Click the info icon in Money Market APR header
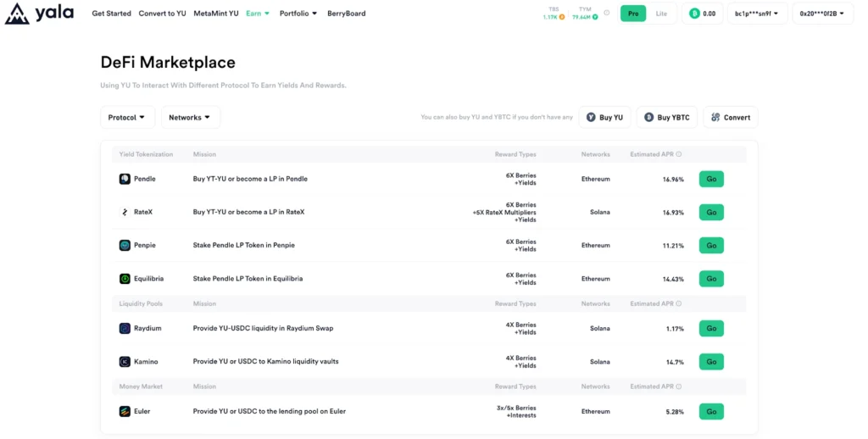868x439 pixels. pyautogui.click(x=679, y=386)
